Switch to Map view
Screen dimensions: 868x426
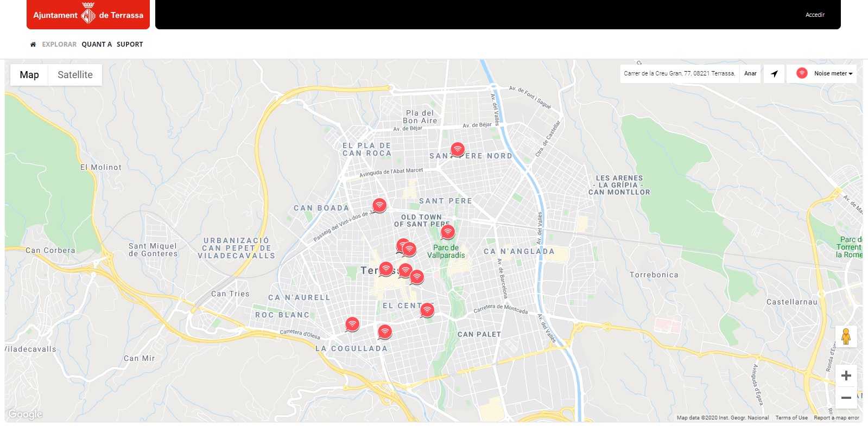click(29, 75)
